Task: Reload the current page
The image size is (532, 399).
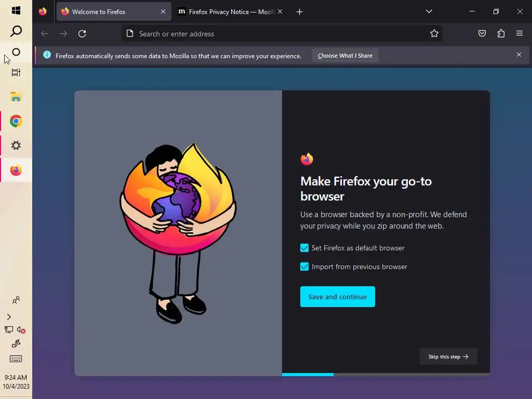Action: pos(82,34)
